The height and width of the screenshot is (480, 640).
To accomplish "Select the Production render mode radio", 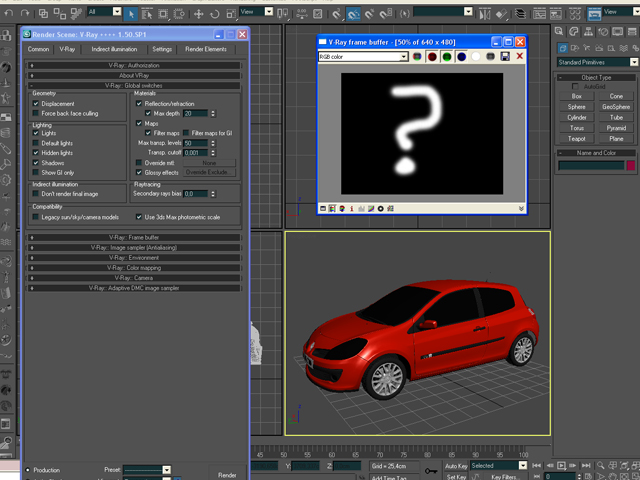I will pyautogui.click(x=28, y=470).
